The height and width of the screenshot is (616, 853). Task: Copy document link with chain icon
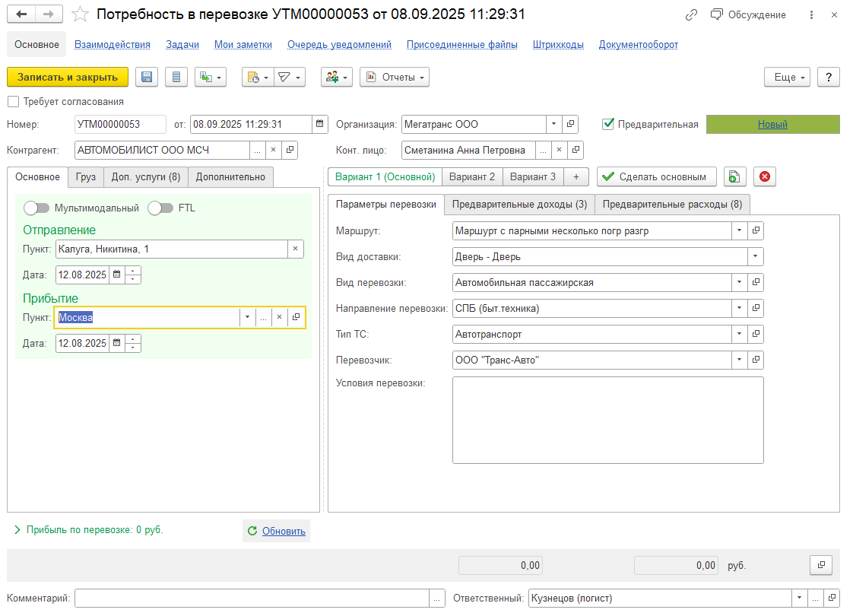point(691,14)
